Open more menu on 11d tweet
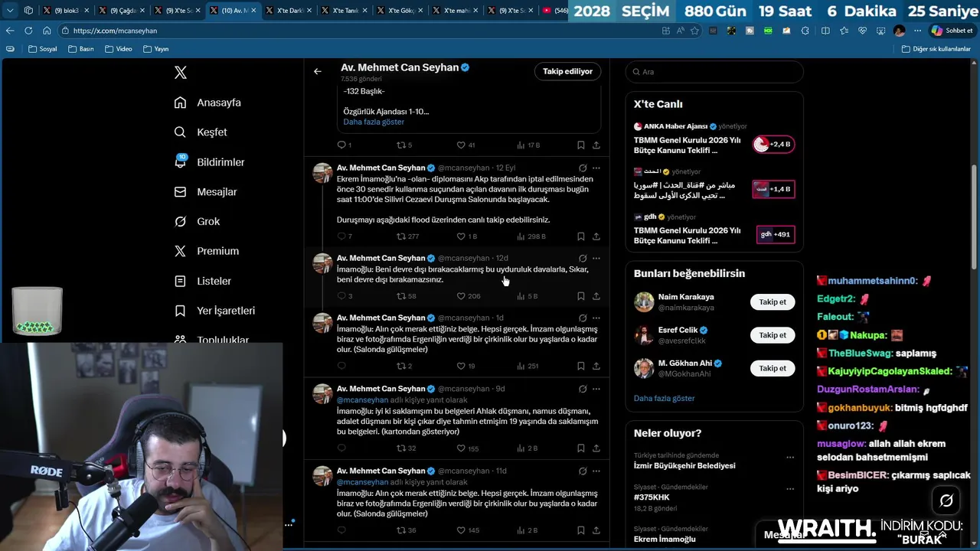 coord(596,471)
